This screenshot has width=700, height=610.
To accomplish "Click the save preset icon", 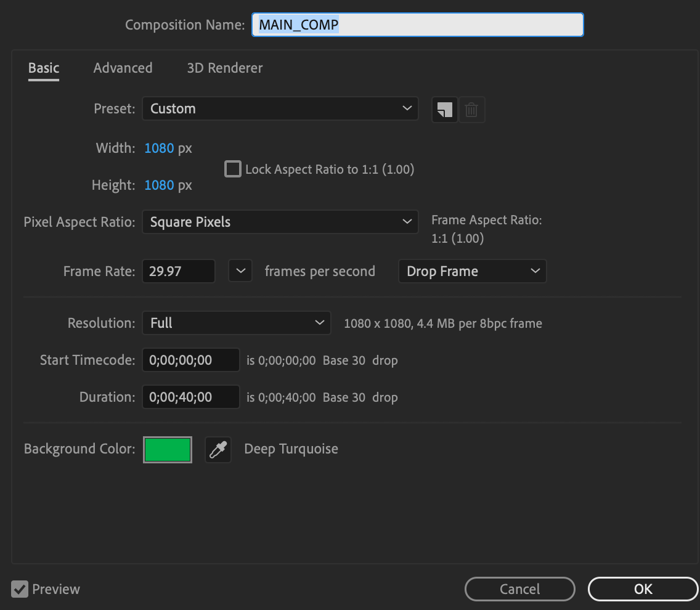I will tap(444, 110).
